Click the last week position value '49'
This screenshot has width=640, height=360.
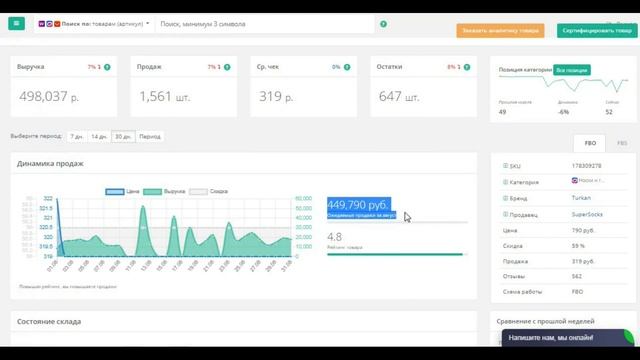point(502,112)
